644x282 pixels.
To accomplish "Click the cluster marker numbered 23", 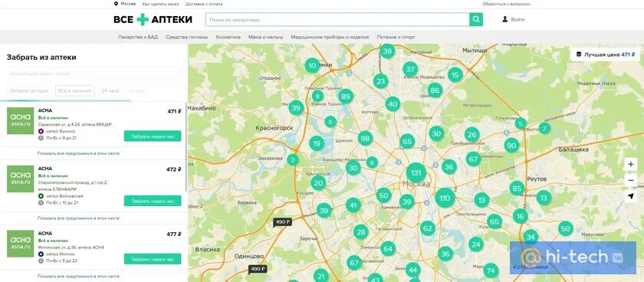I will (x=381, y=81).
